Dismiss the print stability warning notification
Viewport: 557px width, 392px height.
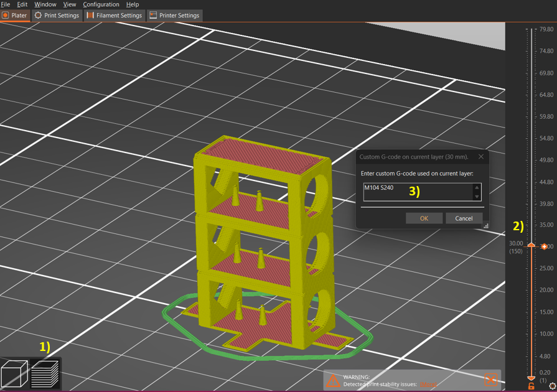click(x=490, y=380)
